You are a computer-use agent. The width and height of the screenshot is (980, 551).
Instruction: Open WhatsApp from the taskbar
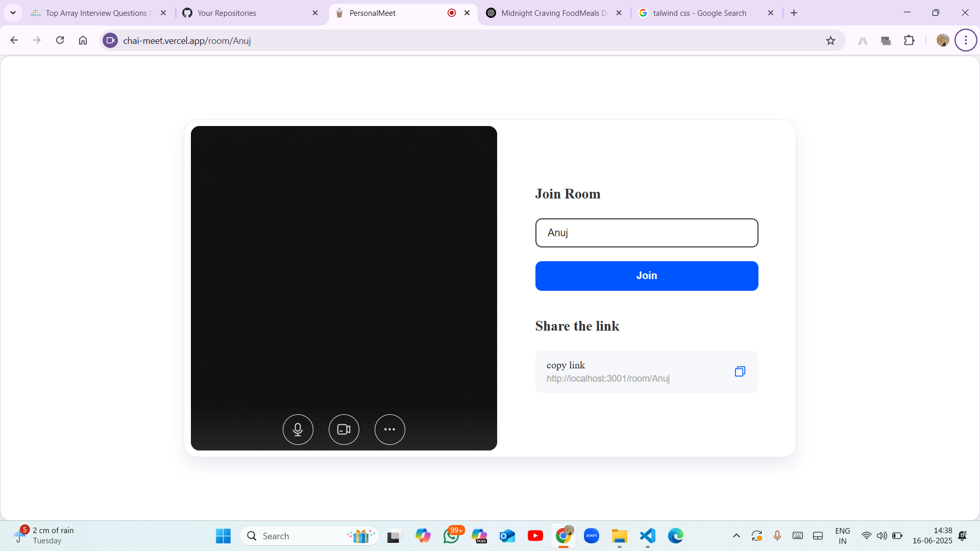click(451, 536)
